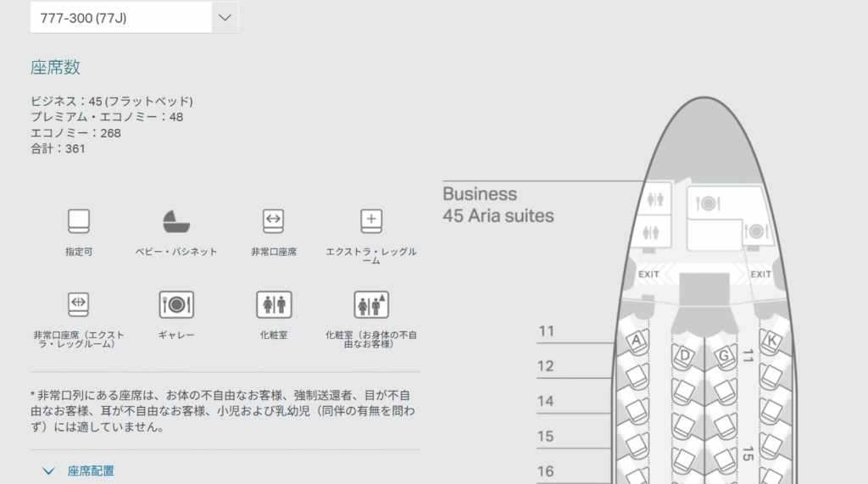This screenshot has width=868, height=484.
Task: Select seat D in row 11
Action: tap(686, 357)
